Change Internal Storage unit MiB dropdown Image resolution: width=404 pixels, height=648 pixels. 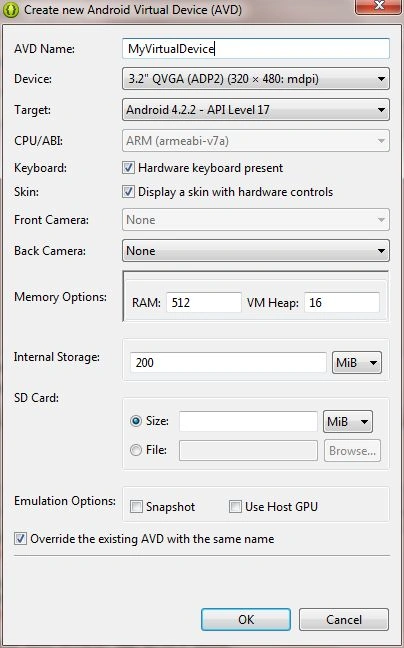click(357, 362)
